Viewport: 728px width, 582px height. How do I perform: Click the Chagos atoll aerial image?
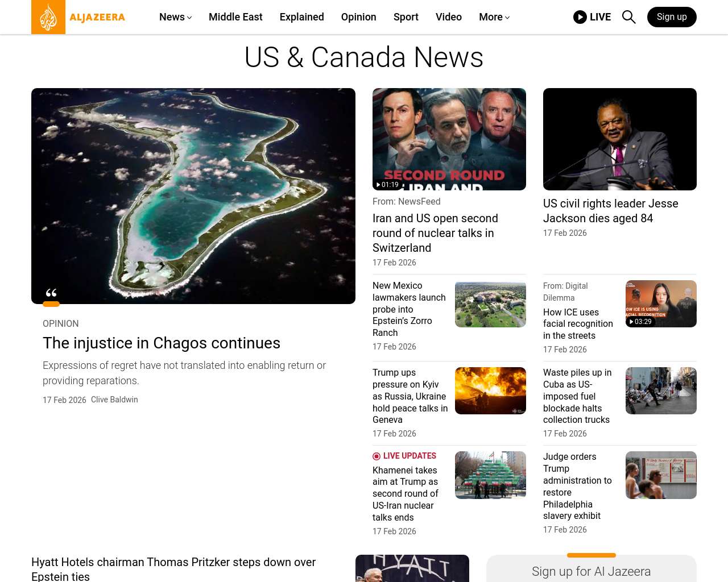193,196
